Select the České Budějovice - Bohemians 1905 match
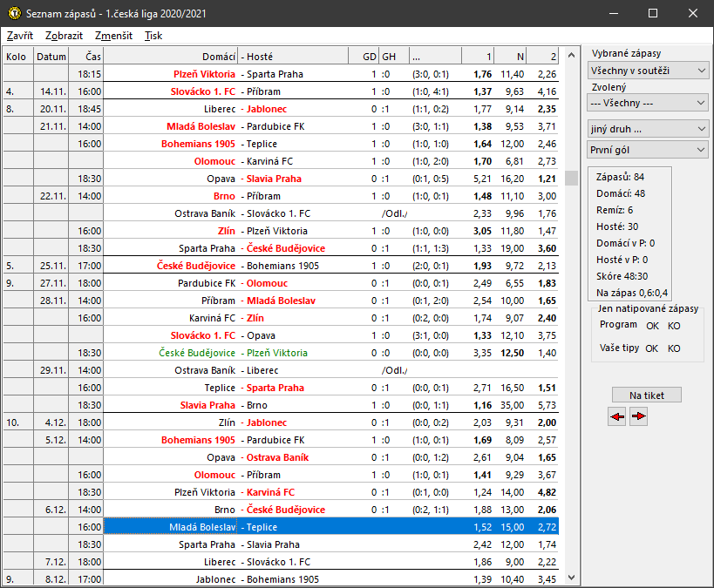Viewport: 714px width, 588px height. point(331,266)
